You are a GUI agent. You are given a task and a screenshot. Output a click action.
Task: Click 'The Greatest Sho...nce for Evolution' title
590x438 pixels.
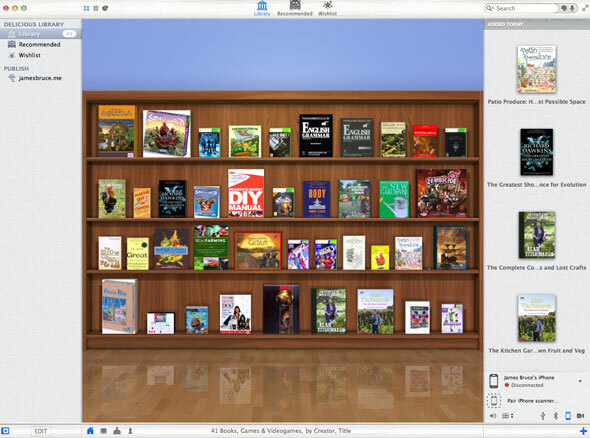537,184
